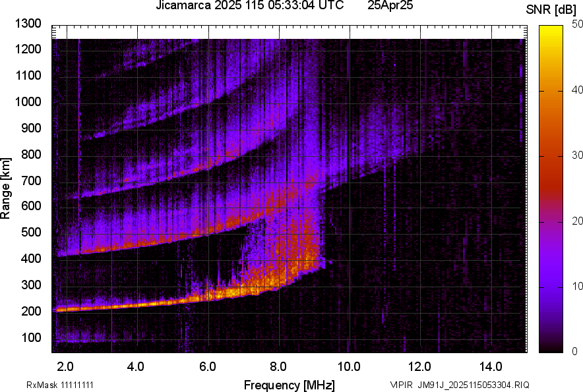Click range tick label '1100'
This screenshot has width=583, height=392.
[28, 75]
